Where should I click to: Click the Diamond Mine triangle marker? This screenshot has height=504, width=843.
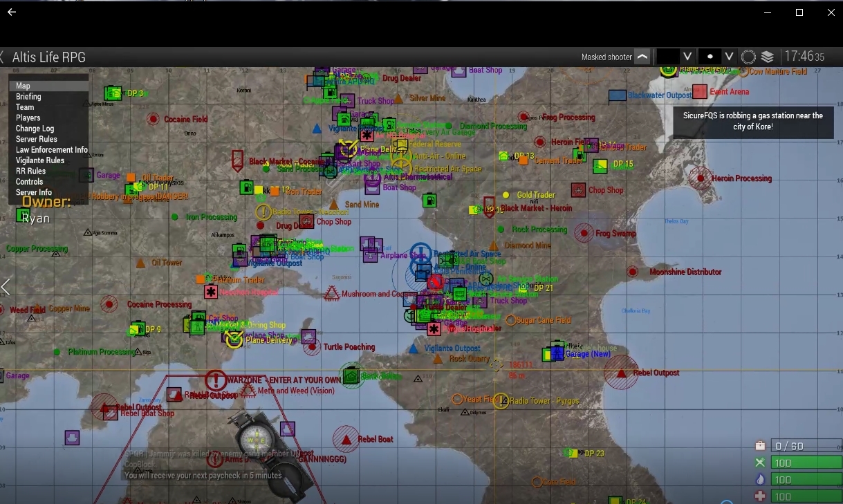click(x=493, y=245)
